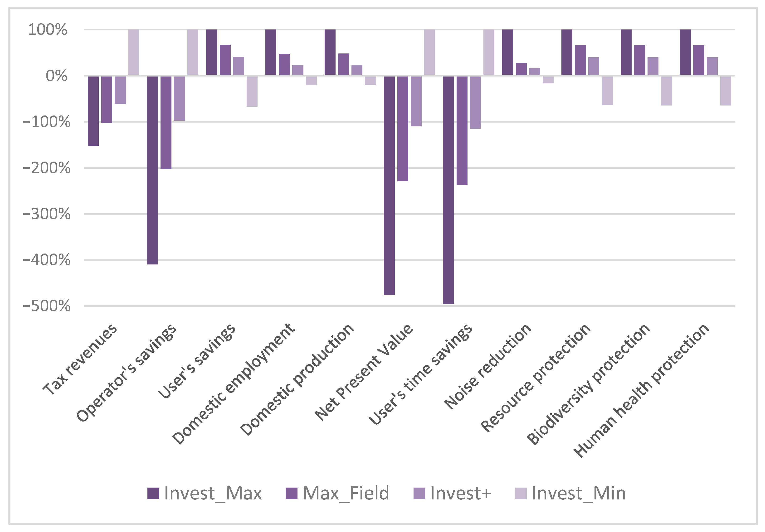
Task: Click the Invest_Min bar for Tax revenues
Action: click(x=134, y=52)
